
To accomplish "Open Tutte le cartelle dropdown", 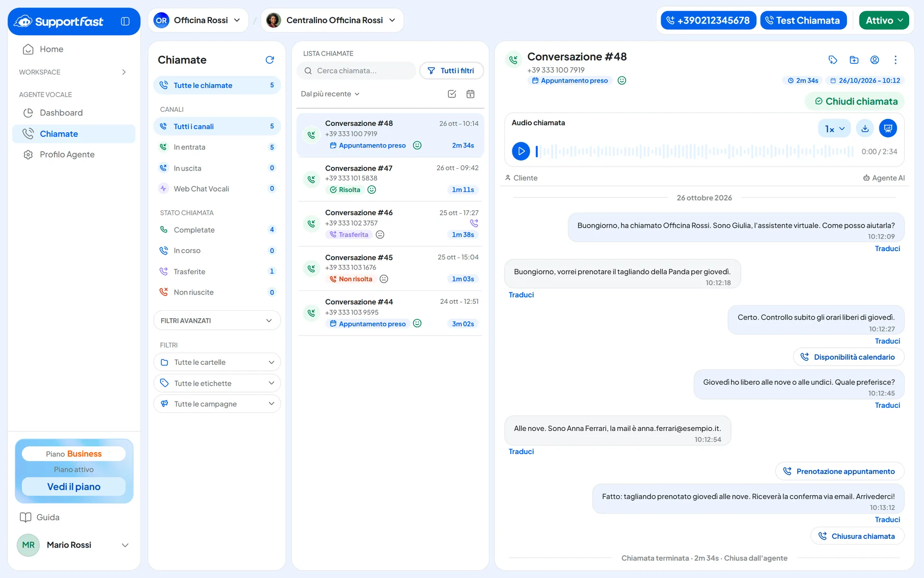I will 217,362.
